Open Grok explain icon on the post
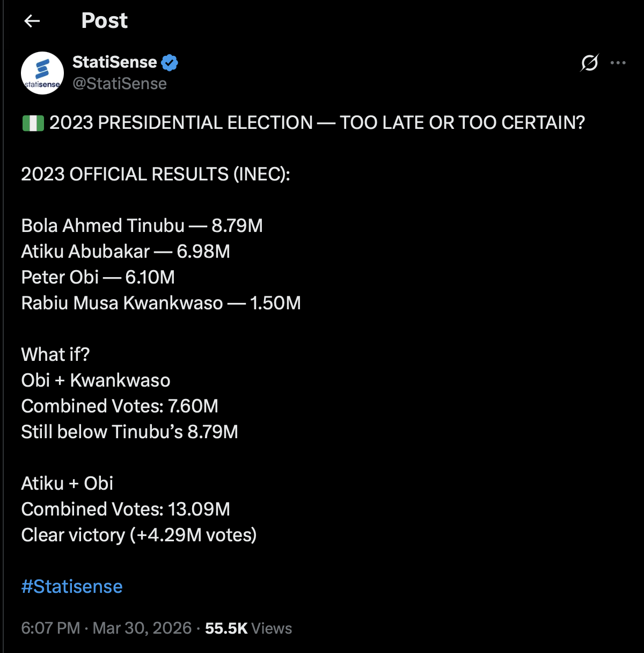This screenshot has height=653, width=644. click(589, 63)
